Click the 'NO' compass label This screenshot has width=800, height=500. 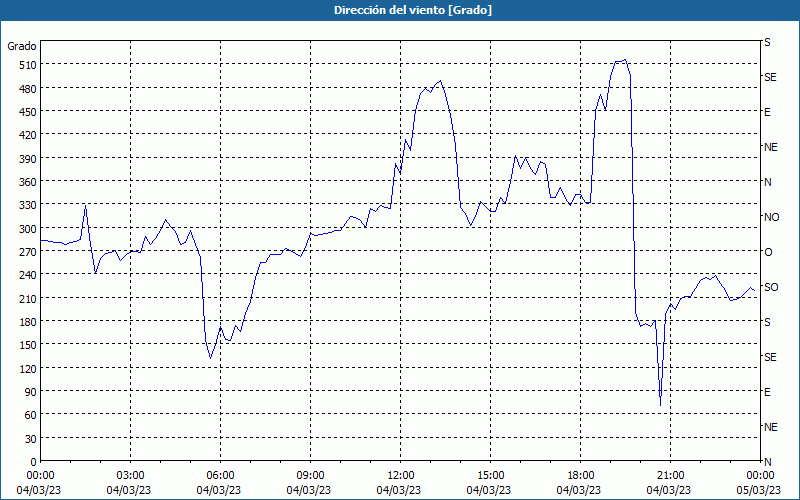tap(771, 217)
